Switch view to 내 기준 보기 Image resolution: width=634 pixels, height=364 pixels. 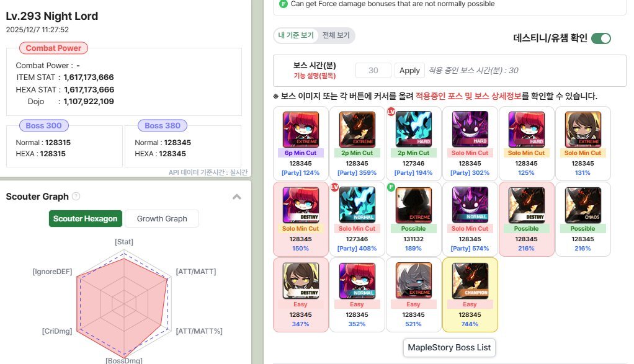(295, 35)
